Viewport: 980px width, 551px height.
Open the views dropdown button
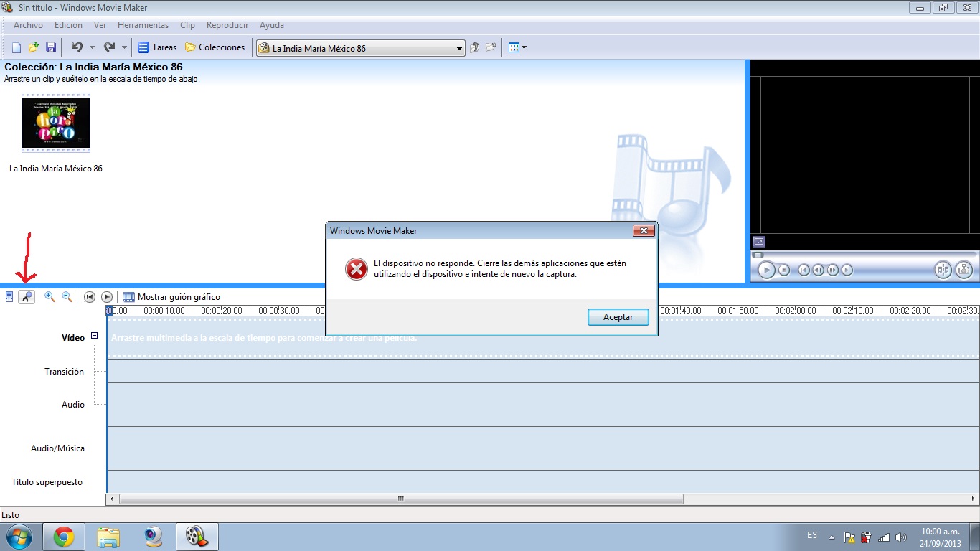pyautogui.click(x=517, y=47)
